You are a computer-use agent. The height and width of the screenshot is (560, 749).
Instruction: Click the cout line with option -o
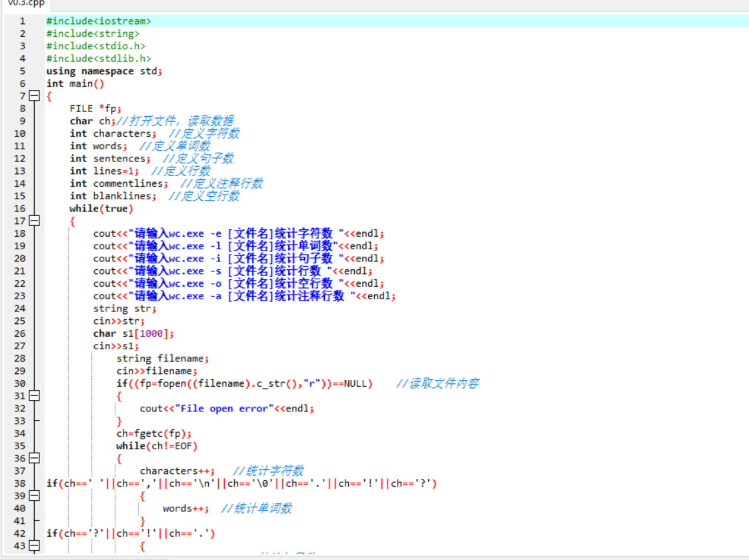coord(238,283)
